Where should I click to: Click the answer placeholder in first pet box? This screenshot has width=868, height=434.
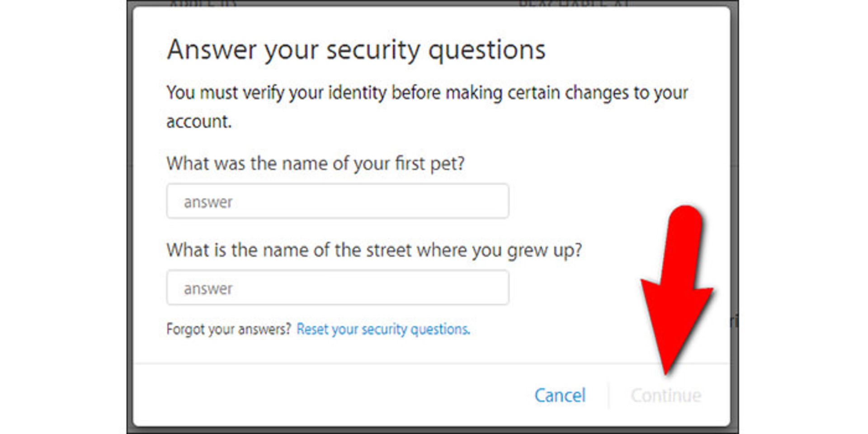pos(208,202)
